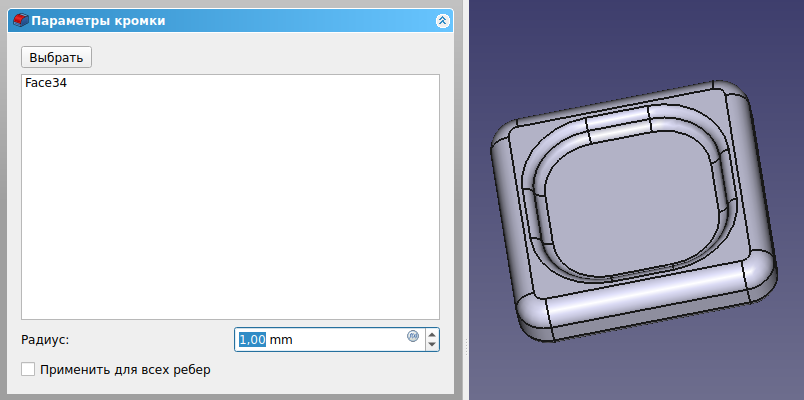The width and height of the screenshot is (804, 400).
Task: Click the fillet icon in panel header
Action: pyautogui.click(x=21, y=21)
